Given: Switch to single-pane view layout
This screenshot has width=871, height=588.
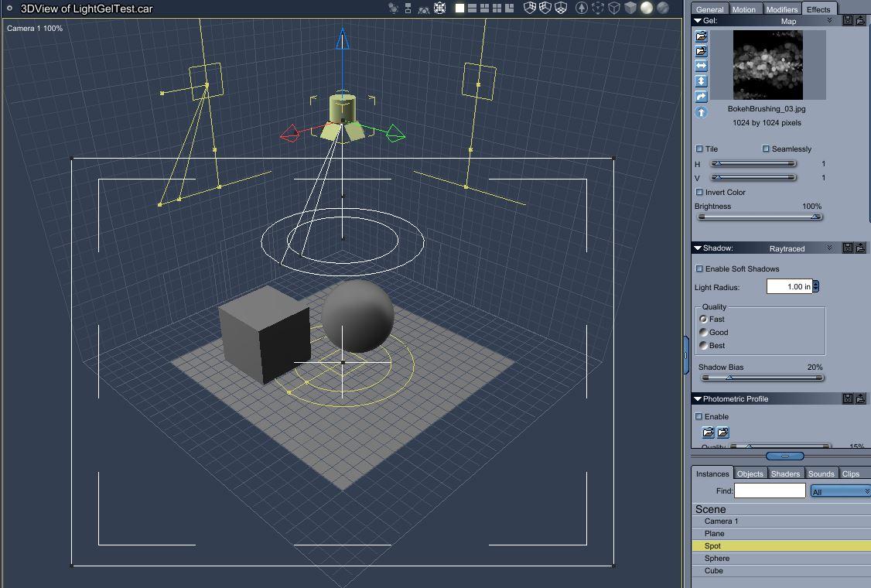Looking at the screenshot, I should pyautogui.click(x=459, y=9).
